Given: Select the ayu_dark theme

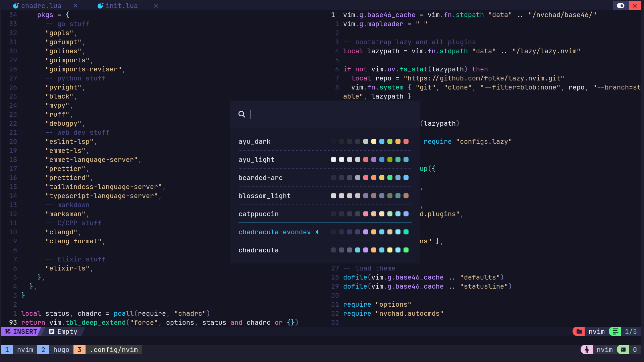Looking at the screenshot, I should click(x=255, y=141).
